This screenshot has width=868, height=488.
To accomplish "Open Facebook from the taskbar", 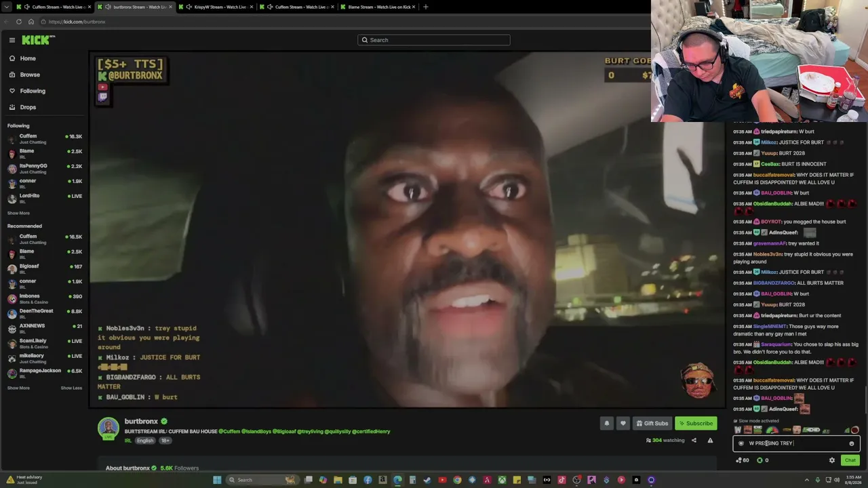I will tap(368, 480).
